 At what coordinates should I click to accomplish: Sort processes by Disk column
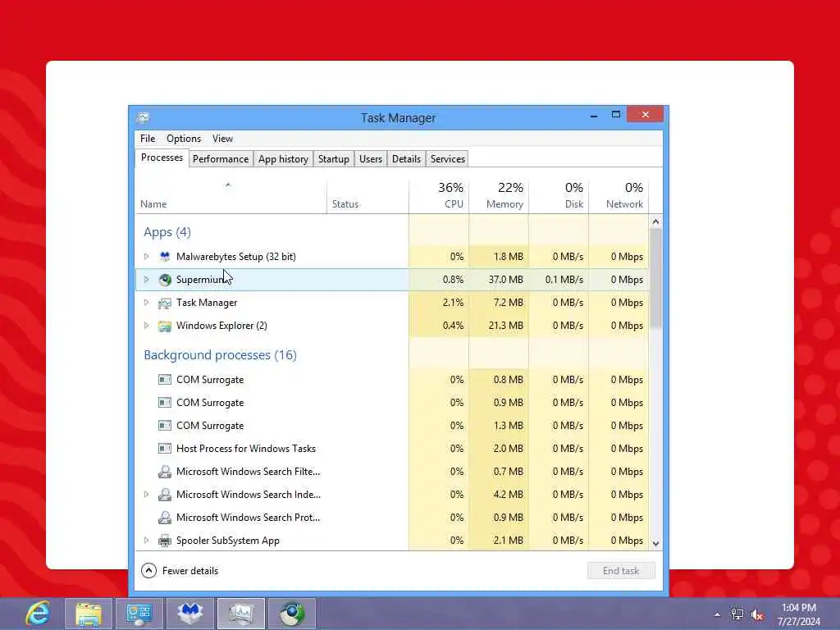(559, 197)
